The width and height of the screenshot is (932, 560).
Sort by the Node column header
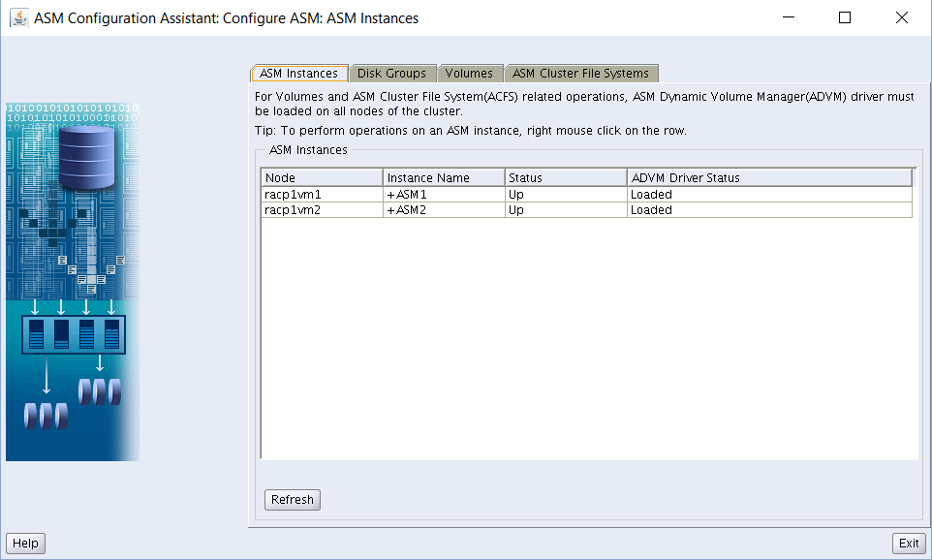pyautogui.click(x=322, y=178)
